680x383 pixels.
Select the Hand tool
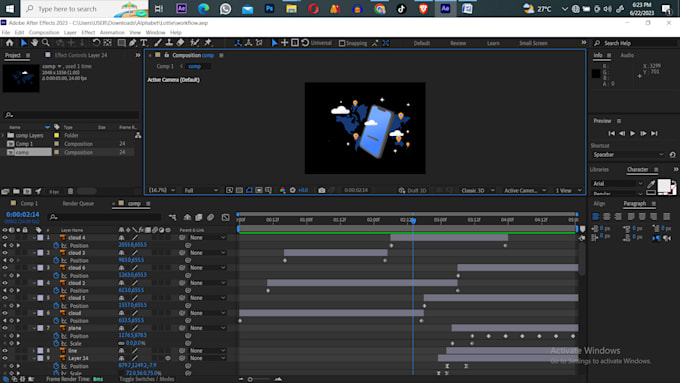click(x=34, y=43)
